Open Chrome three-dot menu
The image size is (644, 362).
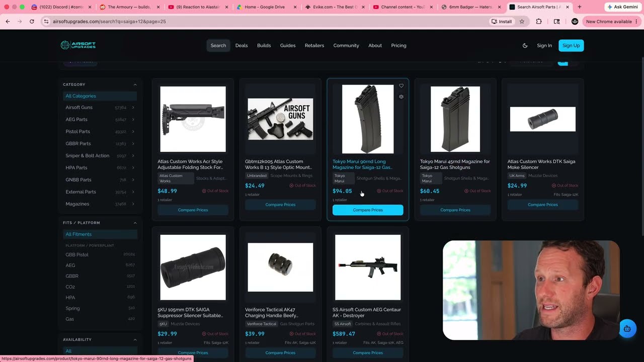pos(636,22)
